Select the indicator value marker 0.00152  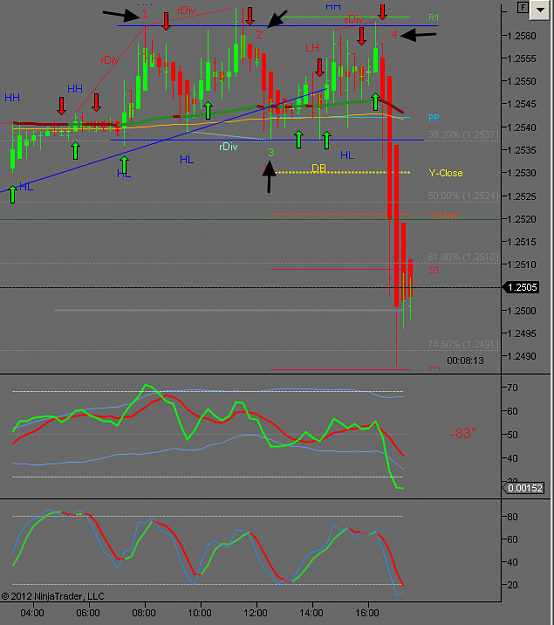524,488
